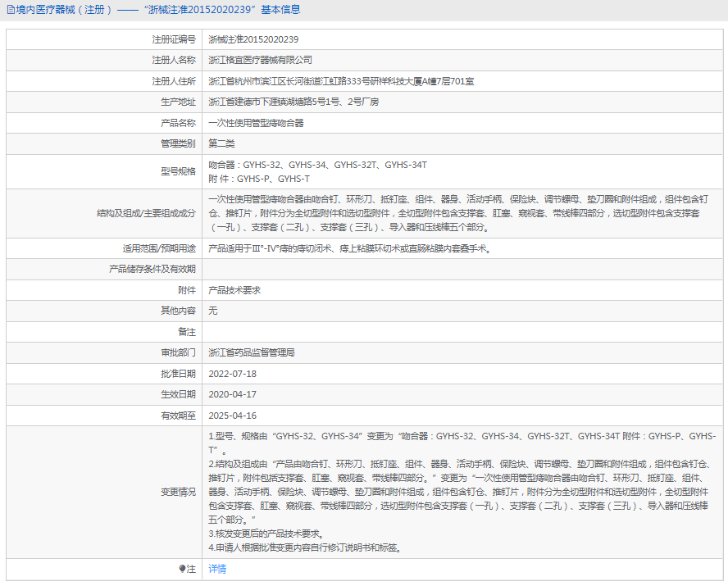Click the document icon beside 境内医疗器械 title
Viewport: 728px width, 586px height.
click(x=10, y=10)
